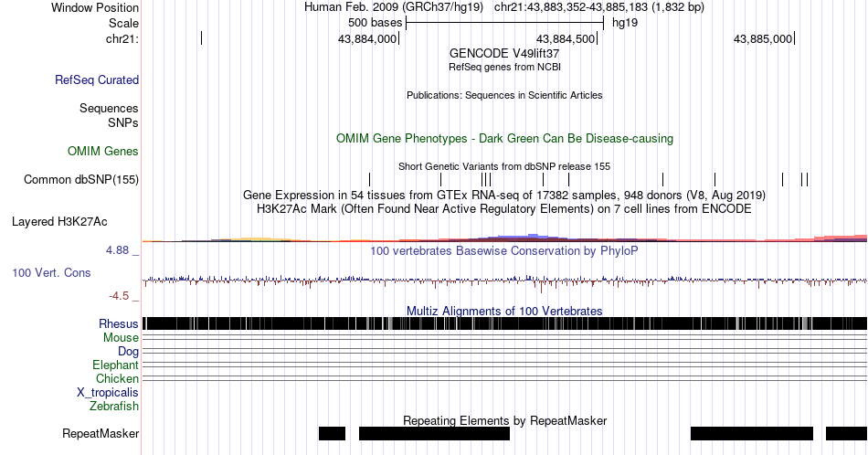868x455 pixels.
Task: Click the PhyloP conservation wiggle graph
Action: 504,281
